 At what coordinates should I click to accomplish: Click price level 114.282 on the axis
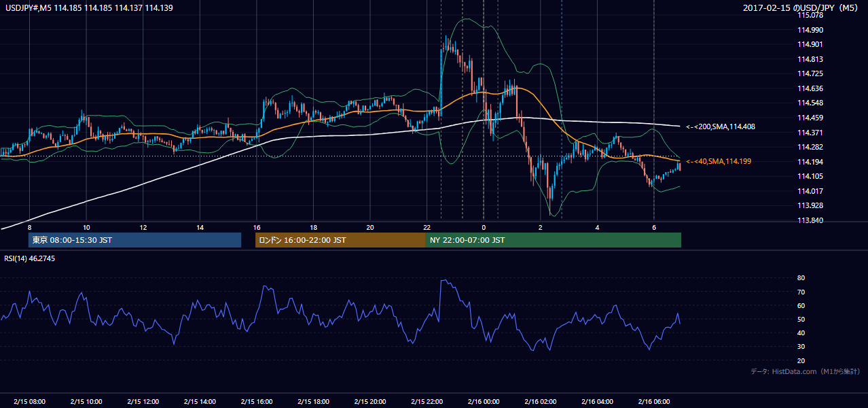coord(810,147)
